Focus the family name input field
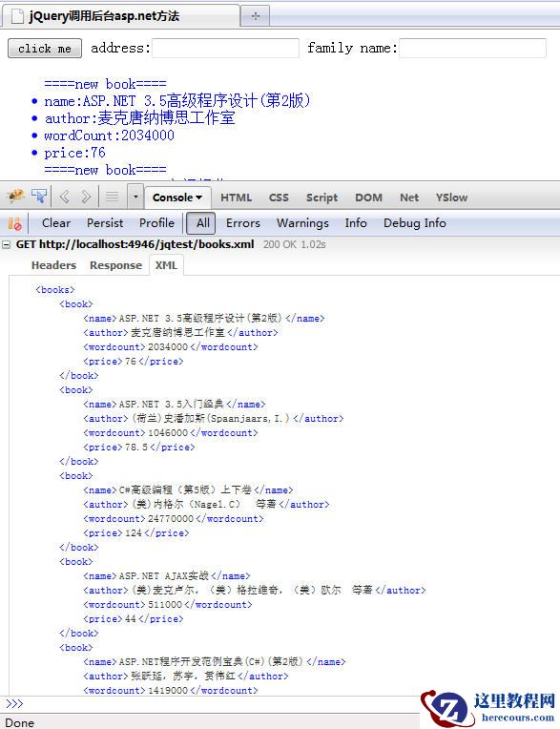The width and height of the screenshot is (560, 729). (472, 49)
